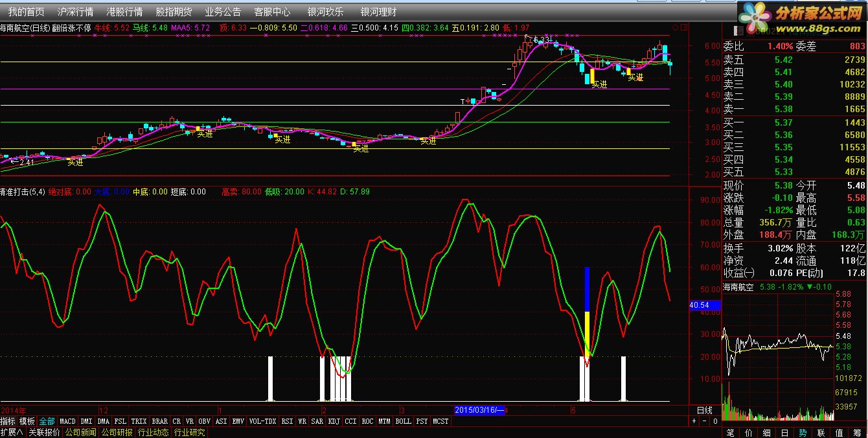Switch to WR indicator
Viewport: 868px width, 438px height.
tap(303, 421)
